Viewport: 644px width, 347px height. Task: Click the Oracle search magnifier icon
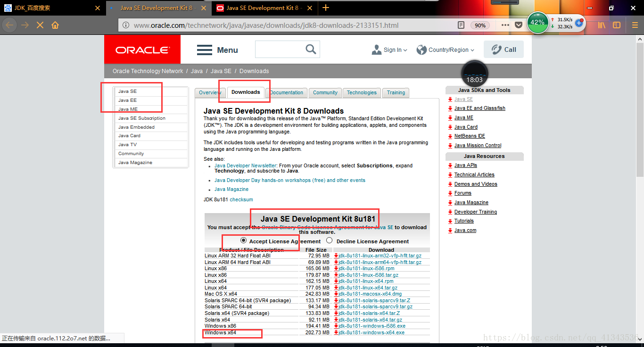(311, 49)
